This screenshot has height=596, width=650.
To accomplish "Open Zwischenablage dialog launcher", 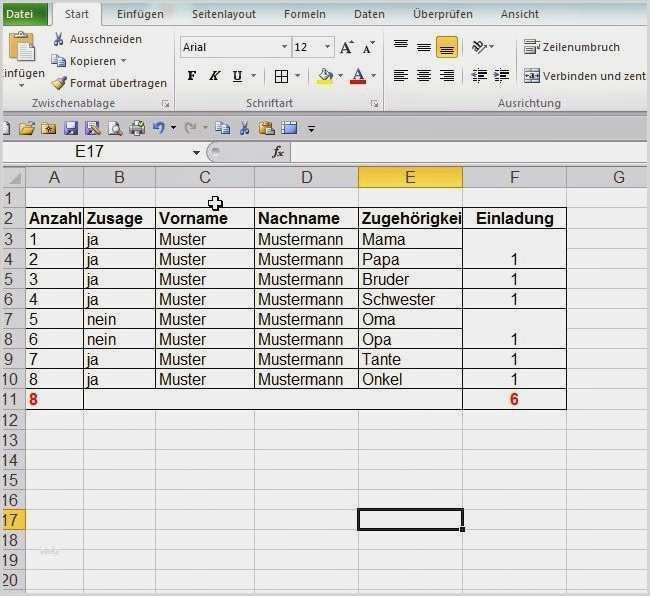I will tap(166, 104).
